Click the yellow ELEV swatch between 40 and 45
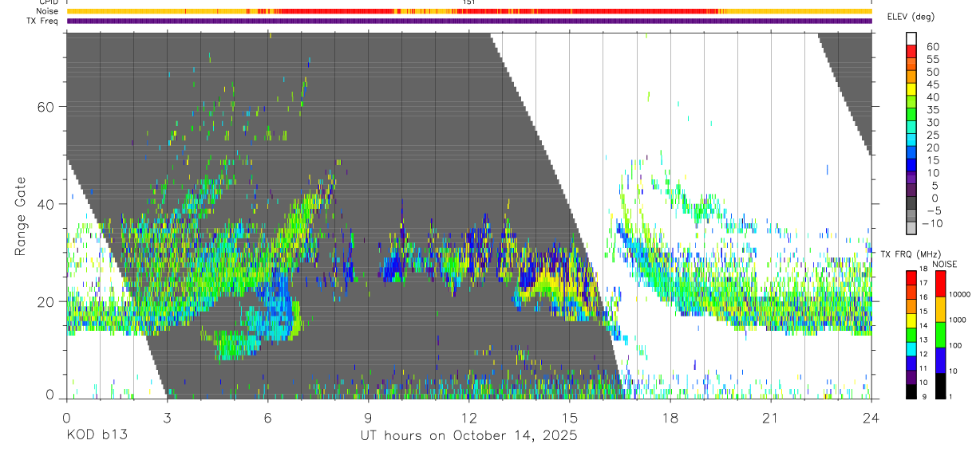Image resolution: width=980 pixels, height=452 pixels. point(911,90)
